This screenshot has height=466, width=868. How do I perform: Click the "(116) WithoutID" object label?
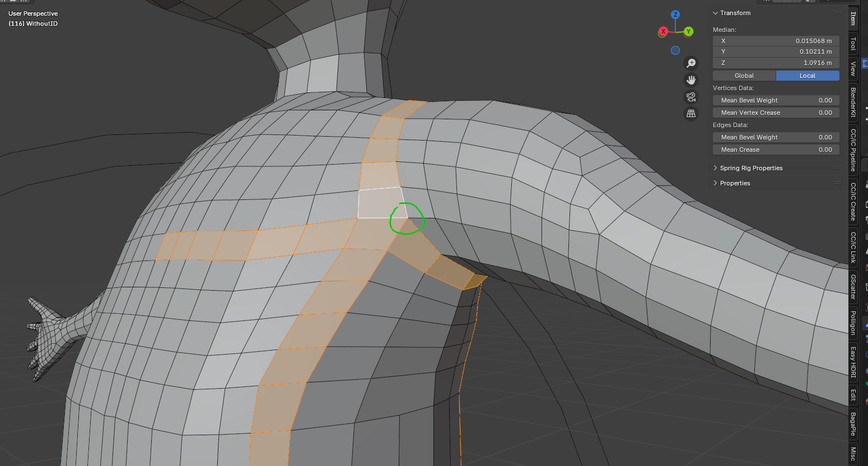click(x=33, y=24)
